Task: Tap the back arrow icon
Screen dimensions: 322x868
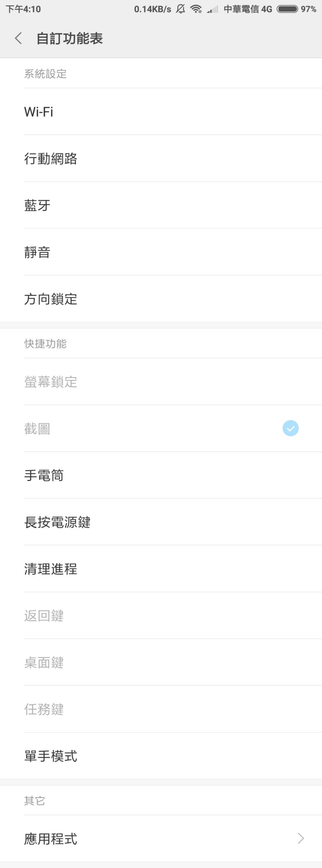Action: 18,38
